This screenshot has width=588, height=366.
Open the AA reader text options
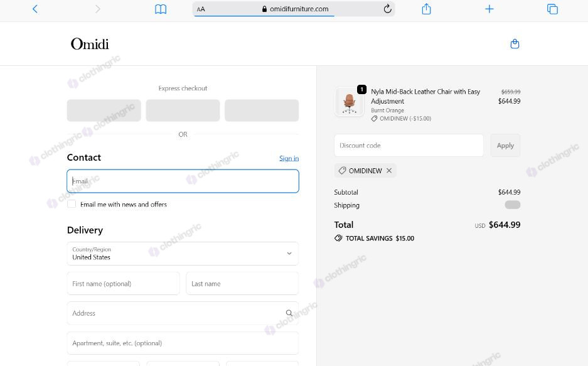click(x=201, y=9)
